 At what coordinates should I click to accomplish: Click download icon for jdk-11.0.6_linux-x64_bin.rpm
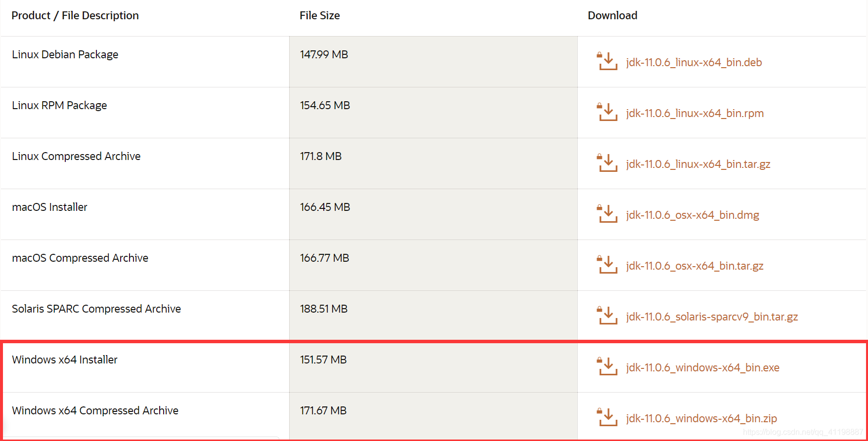(607, 113)
